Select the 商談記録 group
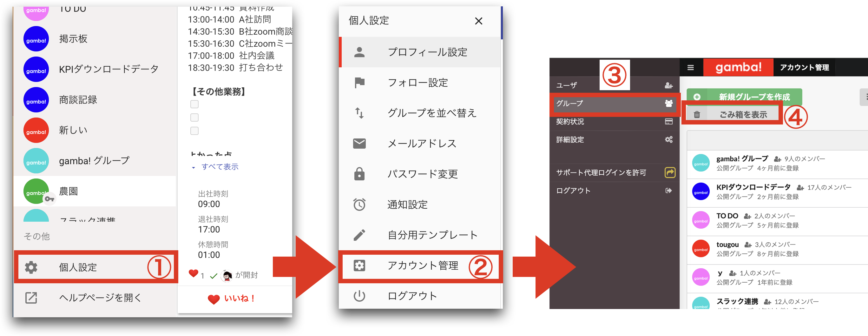Image resolution: width=868 pixels, height=336 pixels. pyautogui.click(x=95, y=100)
